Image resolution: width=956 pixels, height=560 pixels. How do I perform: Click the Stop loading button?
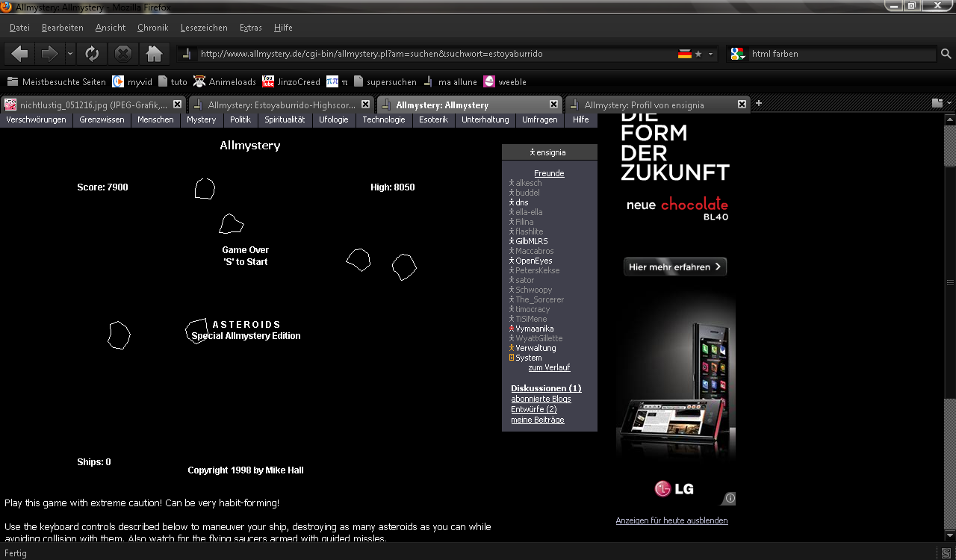point(122,54)
